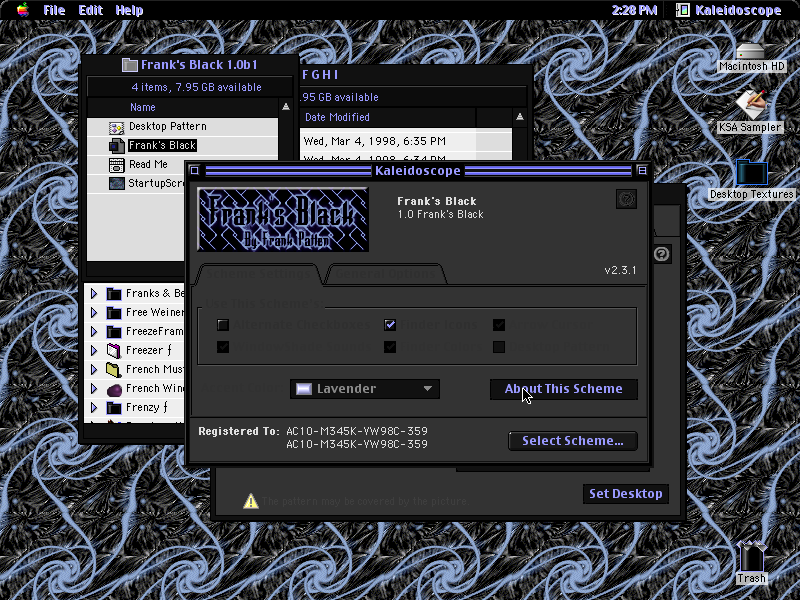Toggle sort order beside Date Modified column
800x600 pixels.
519,117
